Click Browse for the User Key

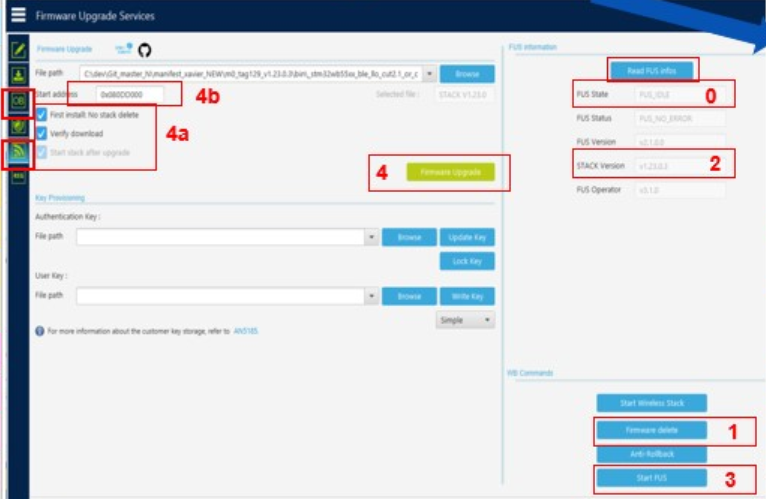(409, 296)
